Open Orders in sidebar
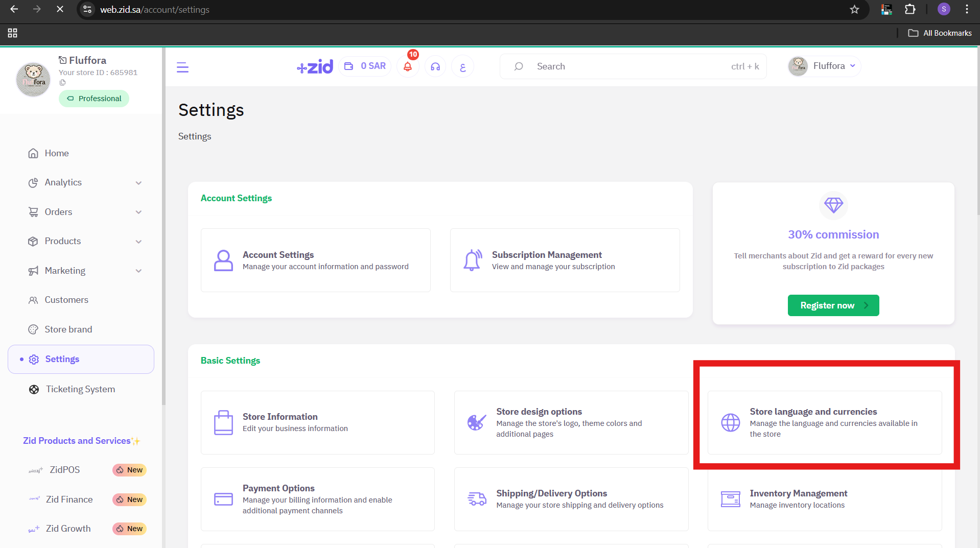 [x=58, y=212]
